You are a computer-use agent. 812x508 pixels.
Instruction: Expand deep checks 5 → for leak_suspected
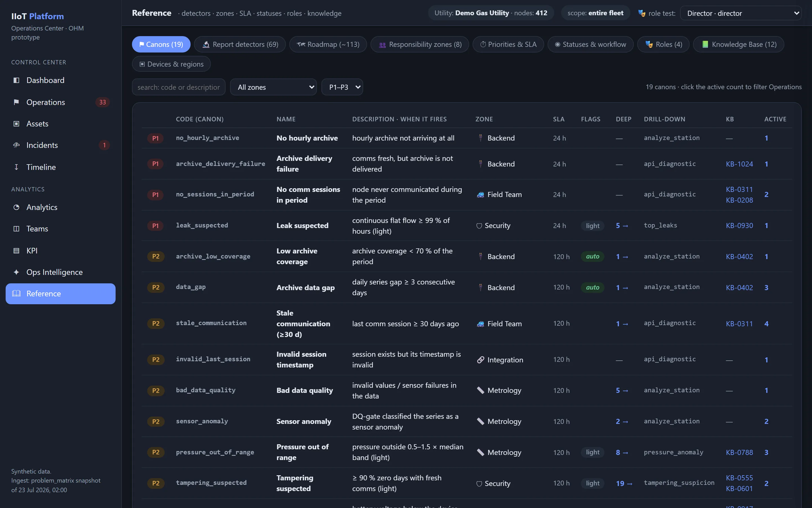pyautogui.click(x=622, y=226)
